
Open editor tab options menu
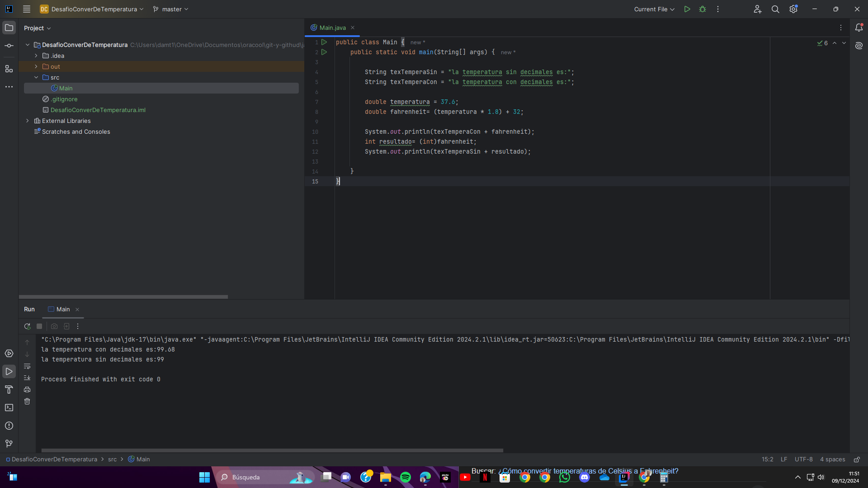[x=841, y=28]
